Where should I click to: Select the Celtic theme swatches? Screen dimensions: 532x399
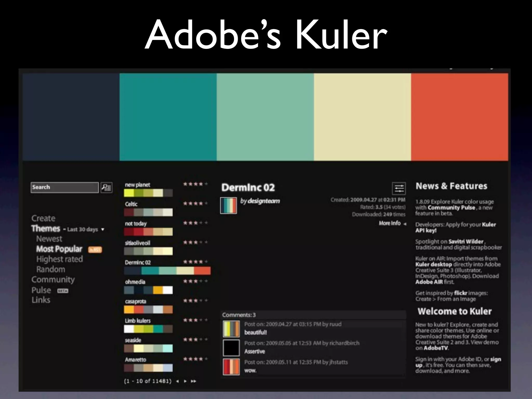(x=148, y=212)
